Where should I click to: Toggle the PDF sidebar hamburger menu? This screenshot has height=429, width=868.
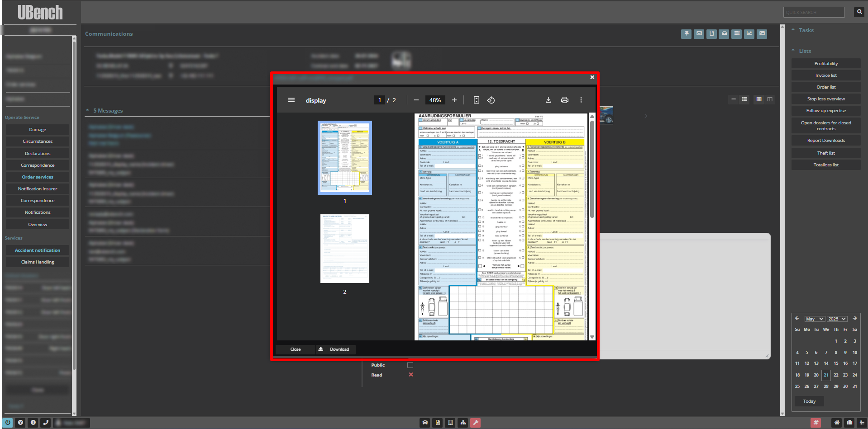coord(291,100)
